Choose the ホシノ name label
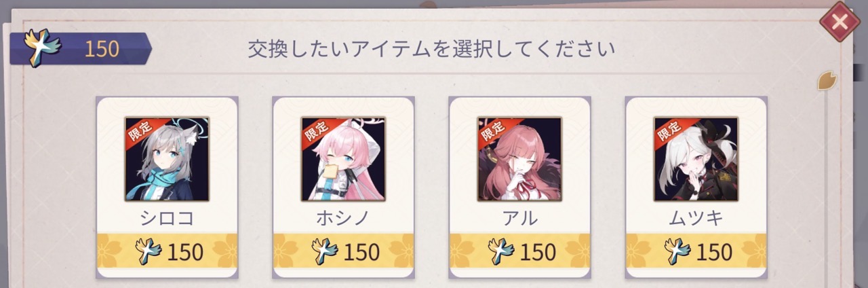The width and height of the screenshot is (868, 288). click(x=343, y=218)
